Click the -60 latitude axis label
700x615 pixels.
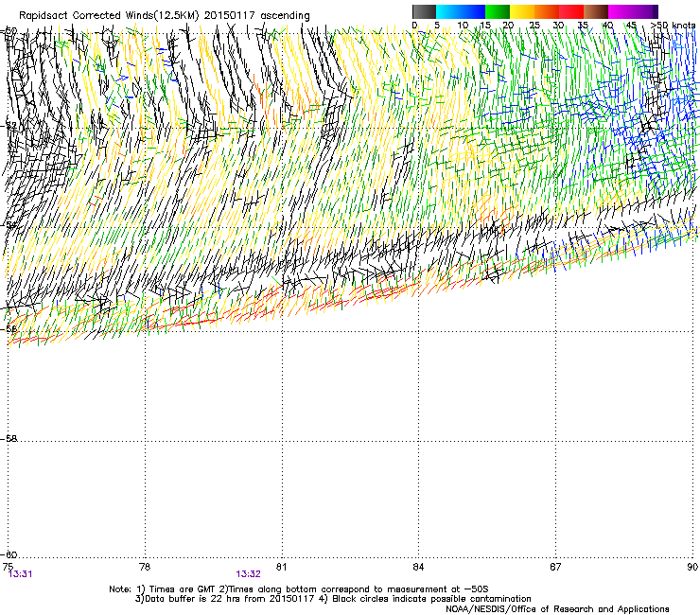[x=9, y=555]
